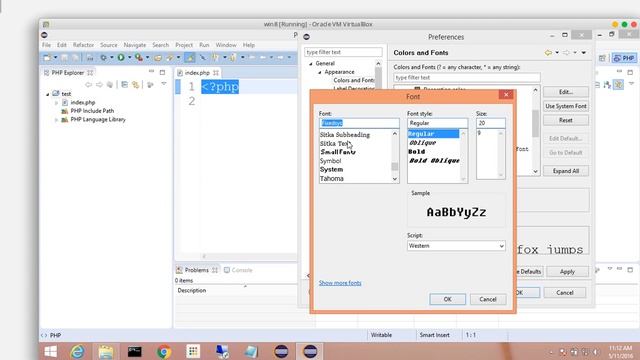Click OK in Font dialog
The height and width of the screenshot is (360, 640).
(x=447, y=299)
